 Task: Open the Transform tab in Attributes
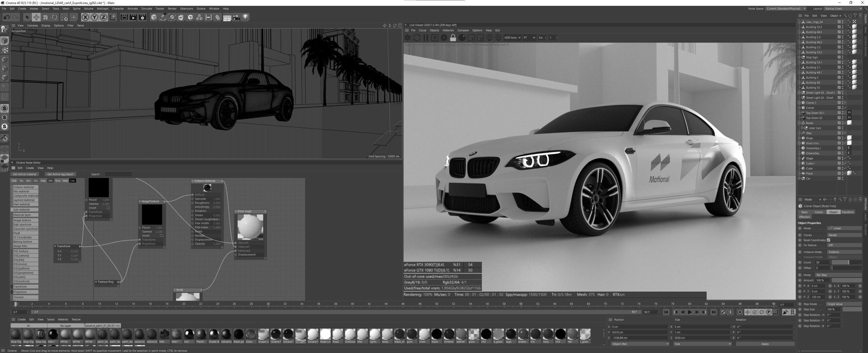pos(848,212)
